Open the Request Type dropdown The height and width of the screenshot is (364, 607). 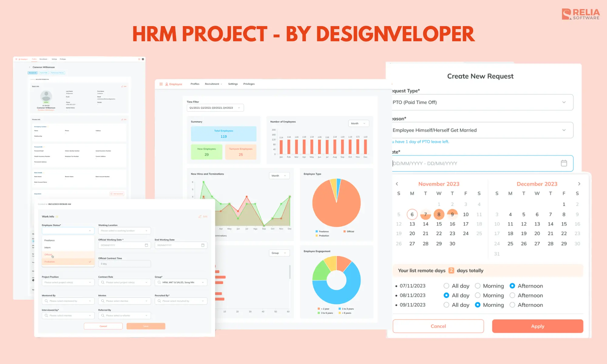[x=483, y=102]
